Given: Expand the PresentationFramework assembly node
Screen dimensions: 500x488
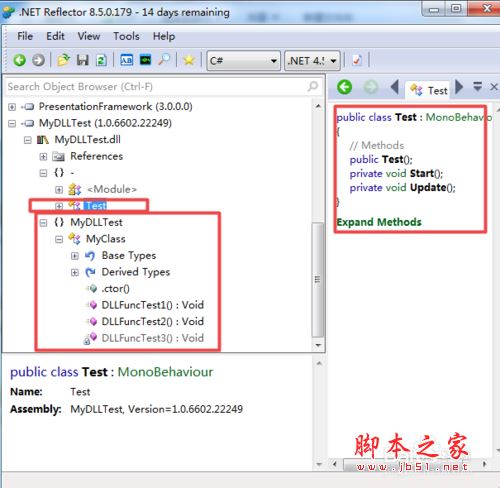Looking at the screenshot, I should click(12, 107).
